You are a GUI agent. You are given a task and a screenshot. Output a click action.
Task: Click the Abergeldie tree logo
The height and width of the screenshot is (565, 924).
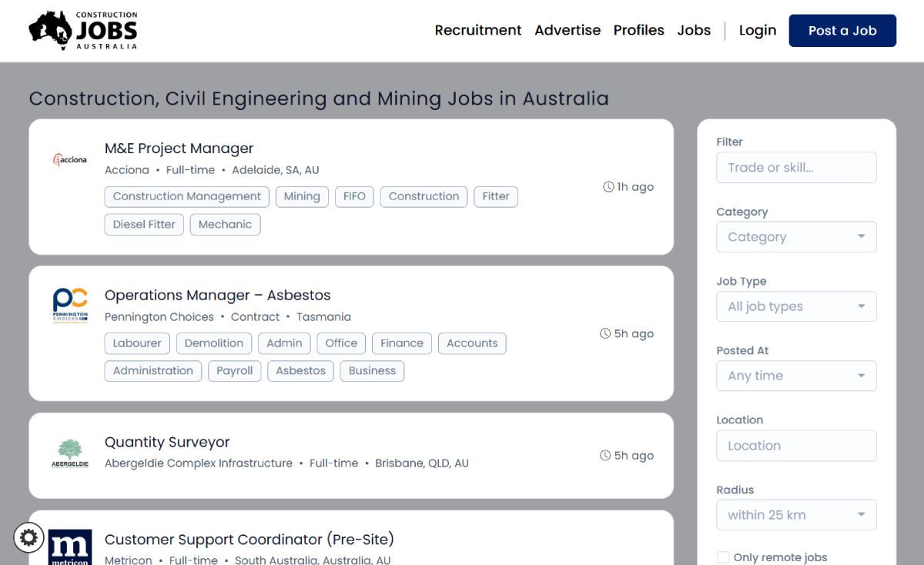[70, 453]
